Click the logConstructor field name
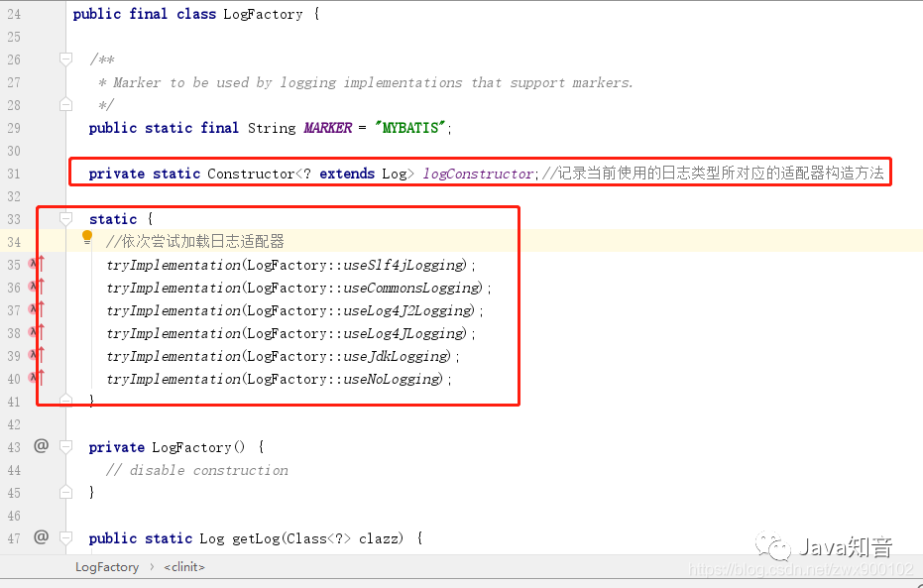This screenshot has width=923, height=588. tap(478, 174)
